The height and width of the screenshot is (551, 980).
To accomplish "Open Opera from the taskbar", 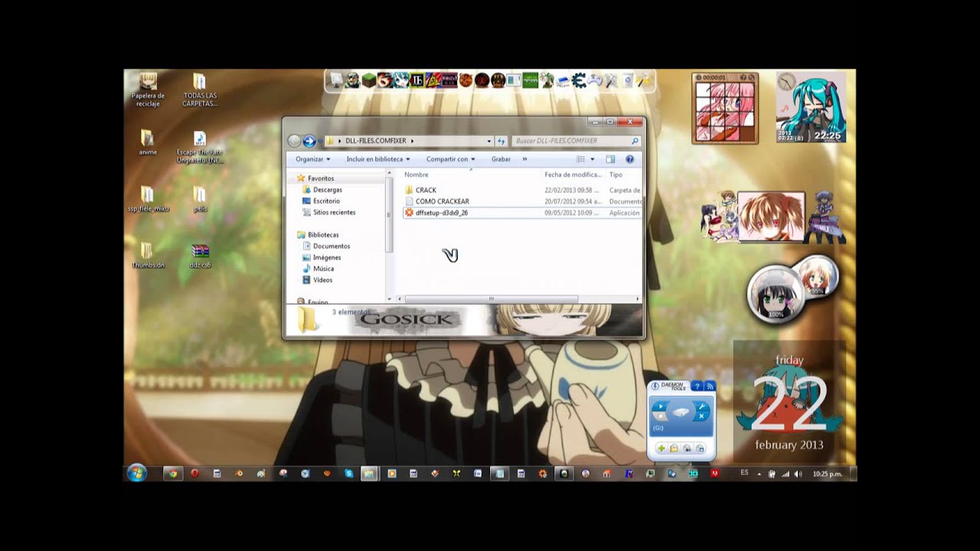I will (x=194, y=474).
